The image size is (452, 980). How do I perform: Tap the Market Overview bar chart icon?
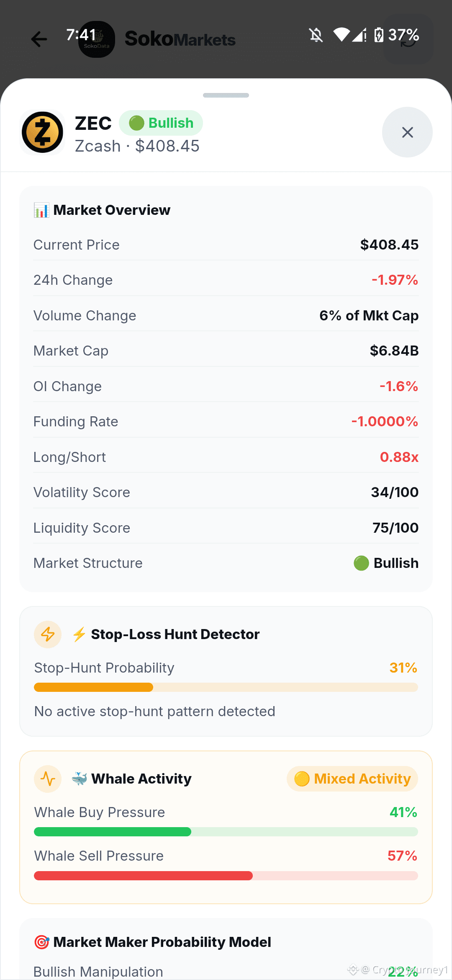(x=41, y=210)
